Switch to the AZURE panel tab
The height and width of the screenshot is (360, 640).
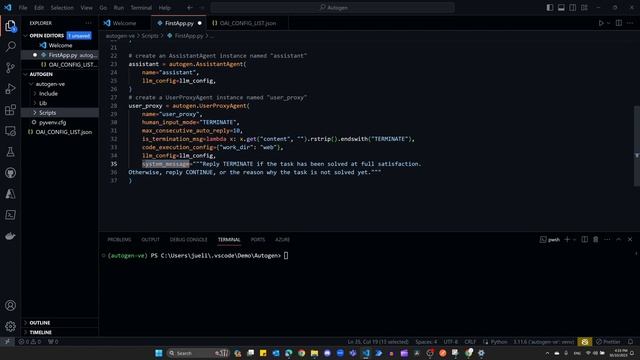[282, 240]
